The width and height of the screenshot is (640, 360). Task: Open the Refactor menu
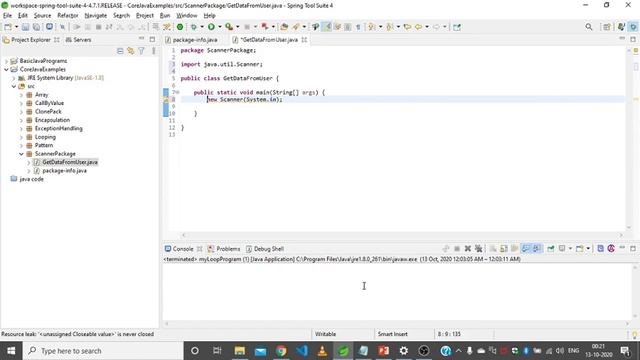(x=68, y=16)
